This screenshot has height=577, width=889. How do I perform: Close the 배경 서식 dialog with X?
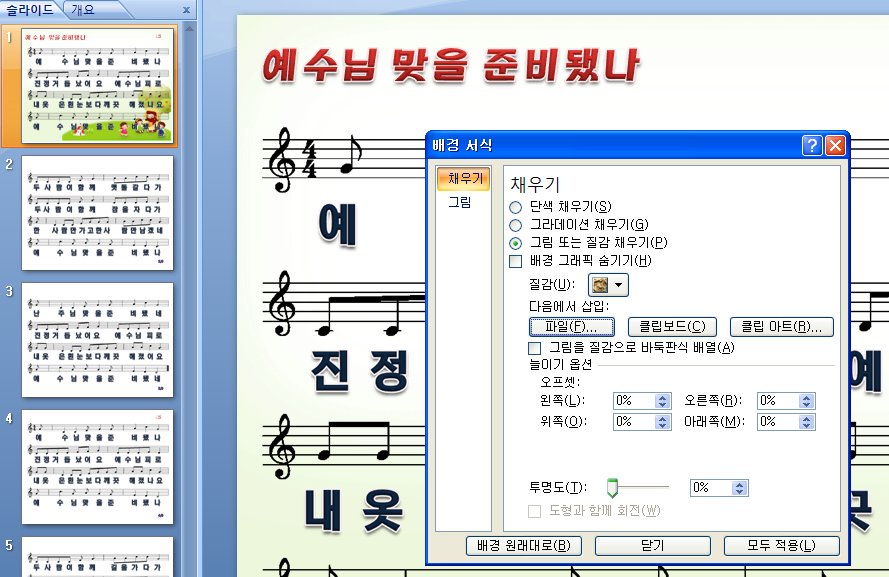coord(835,146)
